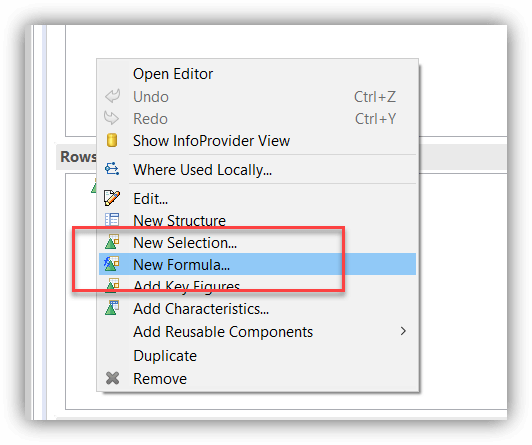Click the Redo arrow icon
The height and width of the screenshot is (445, 532).
(x=111, y=118)
